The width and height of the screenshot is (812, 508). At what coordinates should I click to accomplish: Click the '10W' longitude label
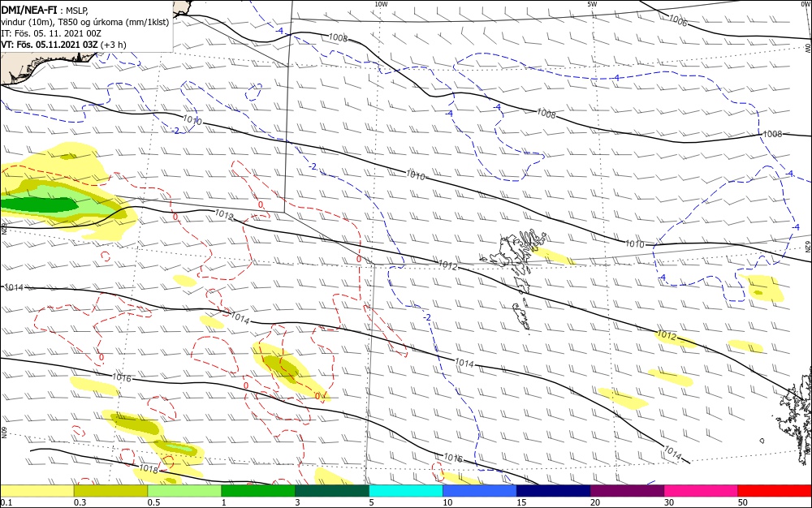(x=381, y=4)
